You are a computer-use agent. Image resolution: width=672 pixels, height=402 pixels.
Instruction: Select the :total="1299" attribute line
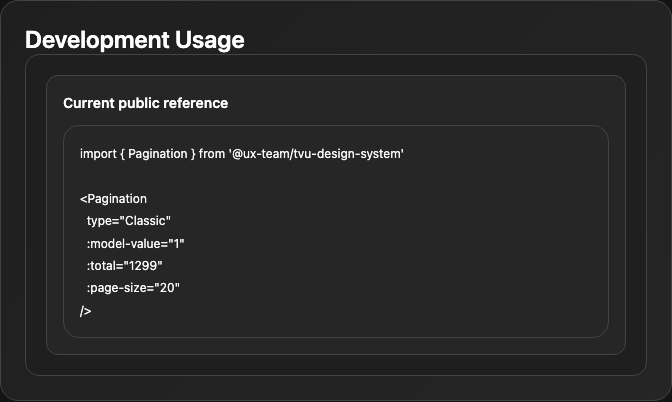pos(124,266)
